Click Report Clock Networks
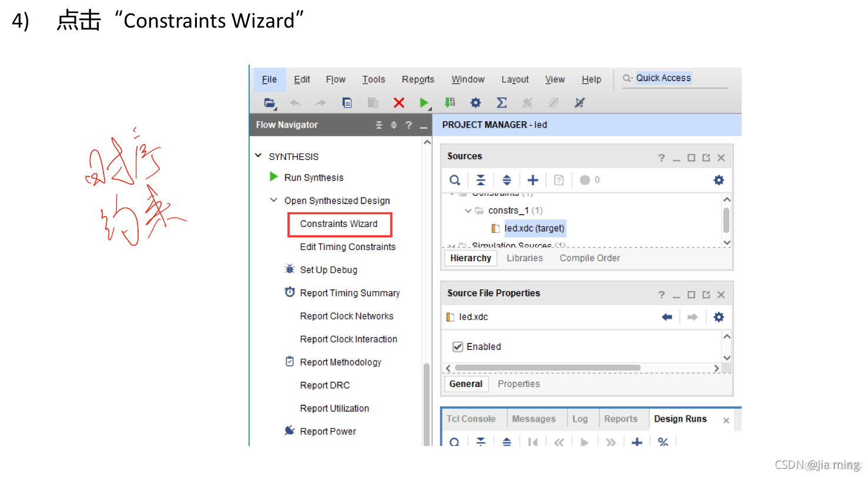868x477 pixels. [x=347, y=316]
